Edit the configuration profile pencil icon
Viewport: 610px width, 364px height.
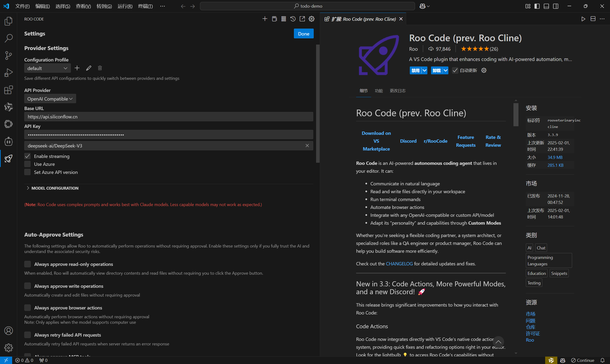[89, 68]
